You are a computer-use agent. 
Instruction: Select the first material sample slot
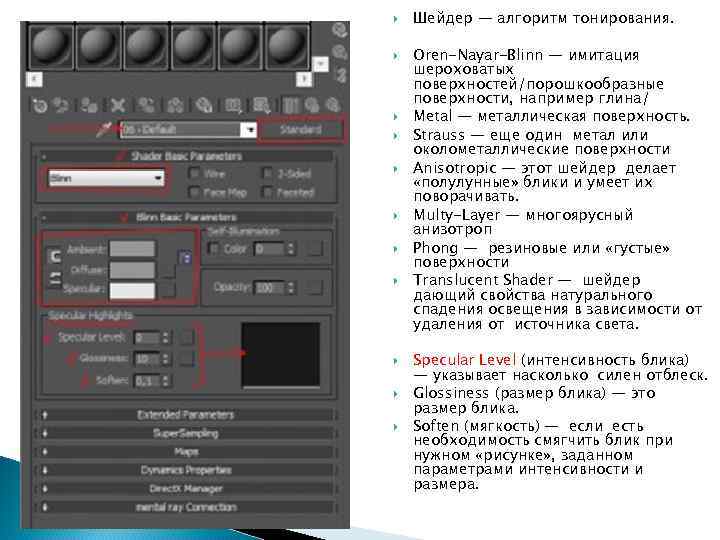(51, 47)
